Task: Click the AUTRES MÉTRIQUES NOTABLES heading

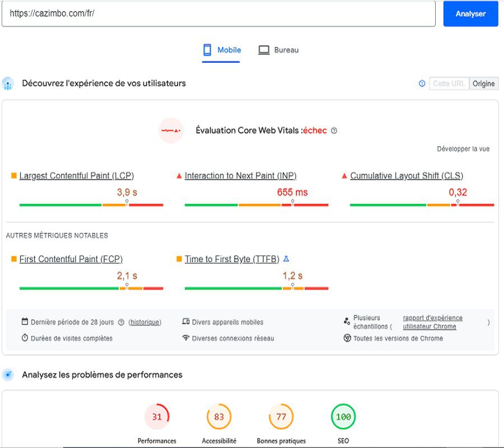Action: [x=57, y=236]
